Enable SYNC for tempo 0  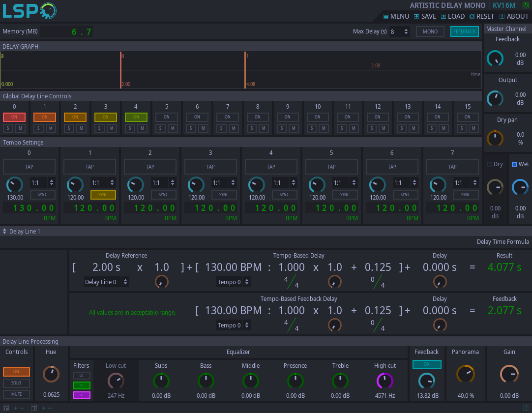click(x=43, y=195)
